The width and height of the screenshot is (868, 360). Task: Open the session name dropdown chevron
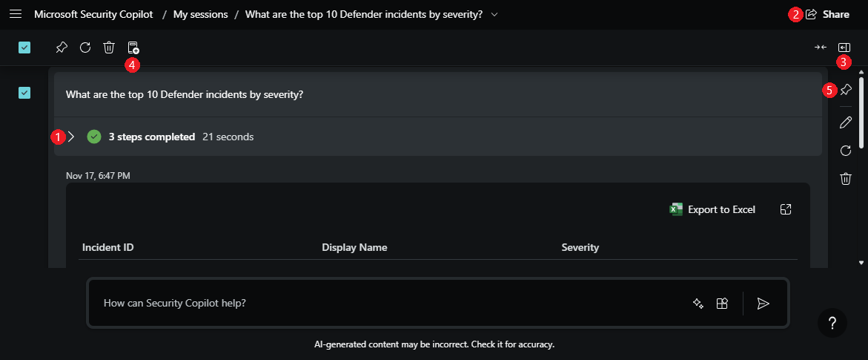(x=494, y=14)
